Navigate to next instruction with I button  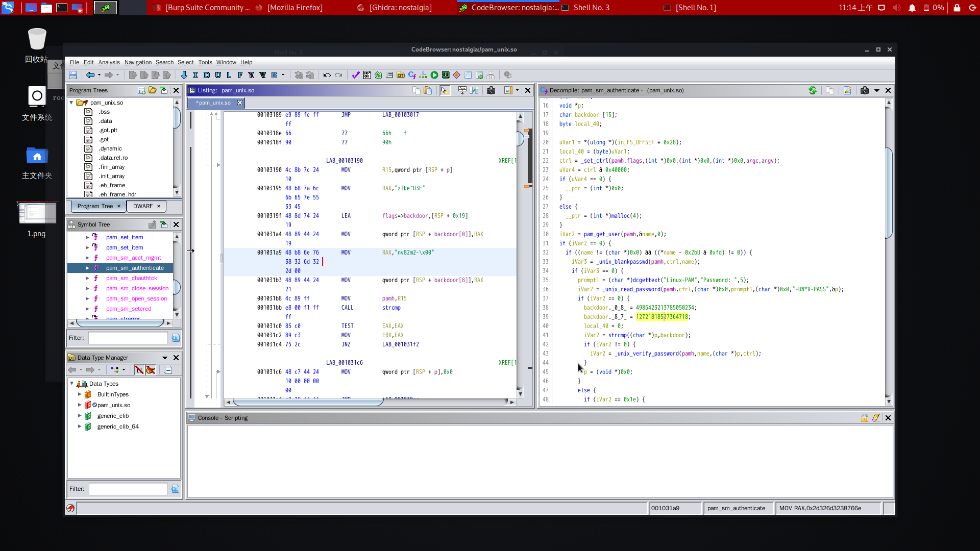195,75
